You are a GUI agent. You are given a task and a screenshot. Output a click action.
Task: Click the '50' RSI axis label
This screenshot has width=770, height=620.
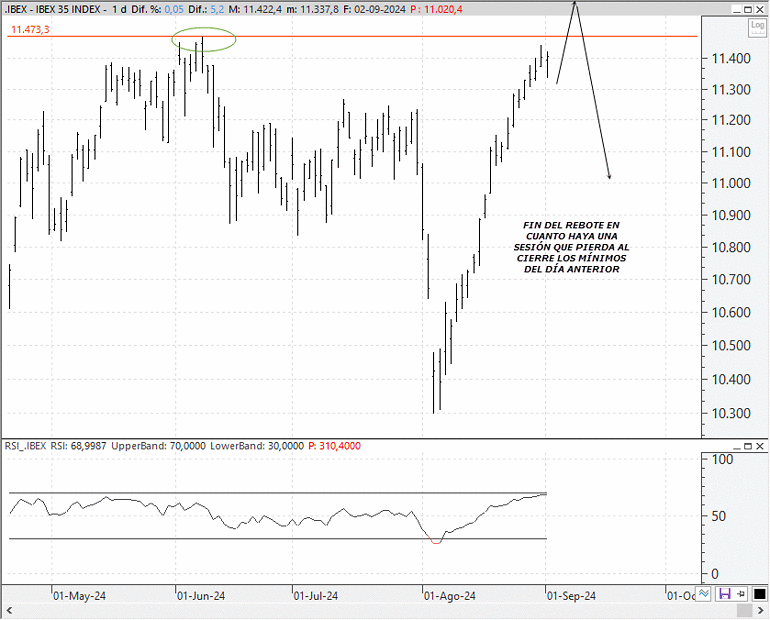pos(718,516)
